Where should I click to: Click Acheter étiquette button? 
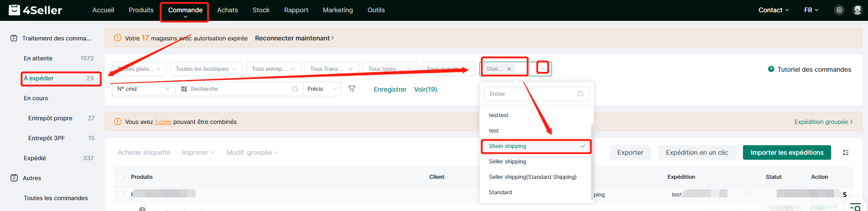click(144, 152)
